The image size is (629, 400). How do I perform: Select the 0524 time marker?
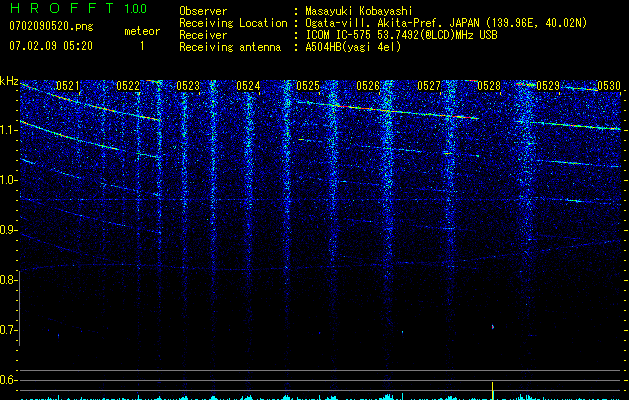248,87
